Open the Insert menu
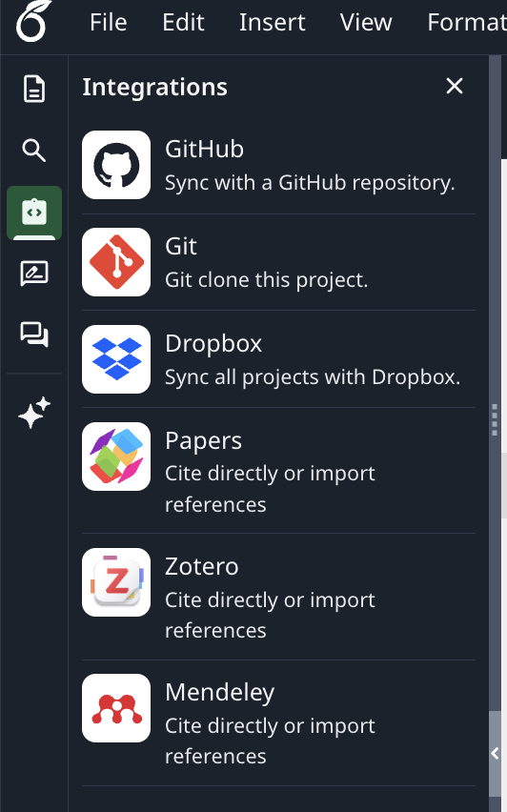This screenshot has height=812, width=507. tap(273, 22)
